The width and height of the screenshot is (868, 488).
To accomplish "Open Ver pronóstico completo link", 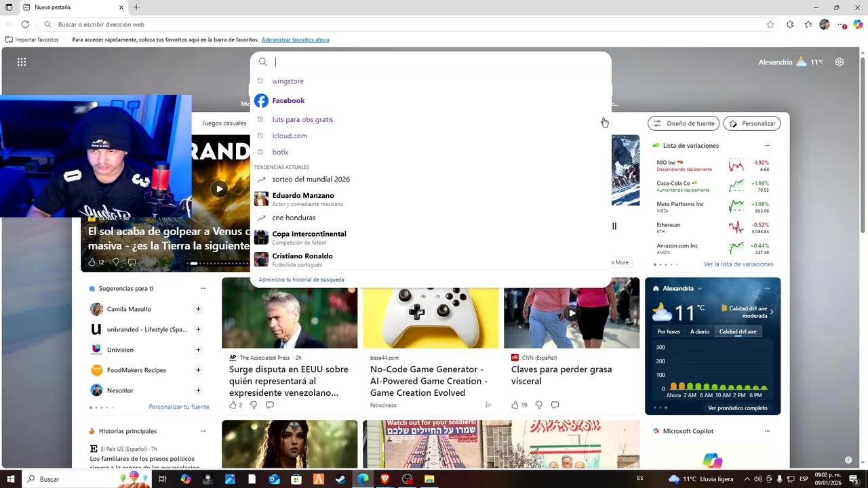I will (738, 408).
